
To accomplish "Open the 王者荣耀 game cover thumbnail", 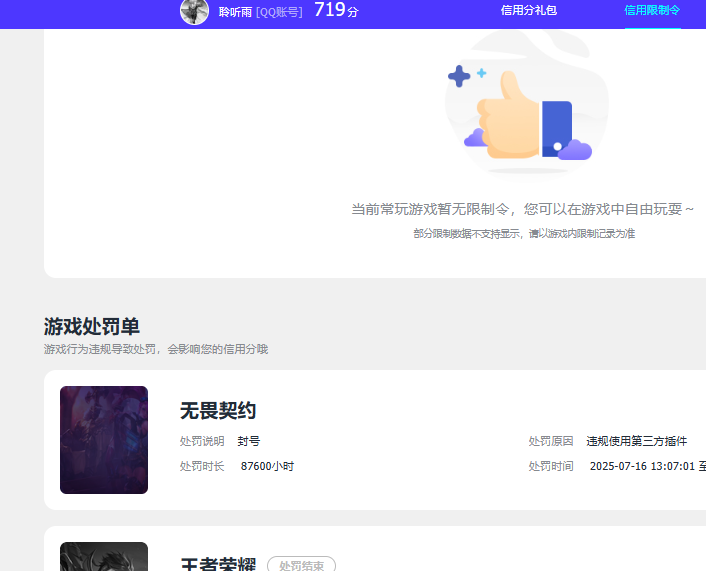I will coord(104,557).
